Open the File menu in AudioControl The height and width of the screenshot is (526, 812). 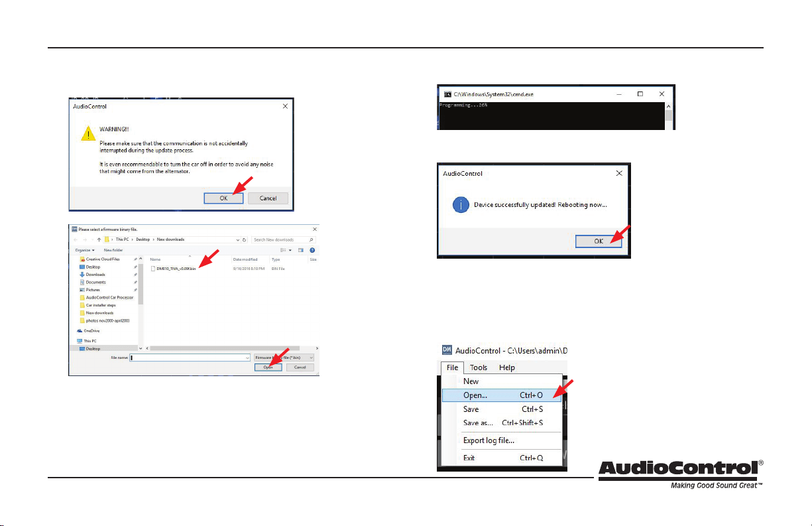click(x=452, y=367)
